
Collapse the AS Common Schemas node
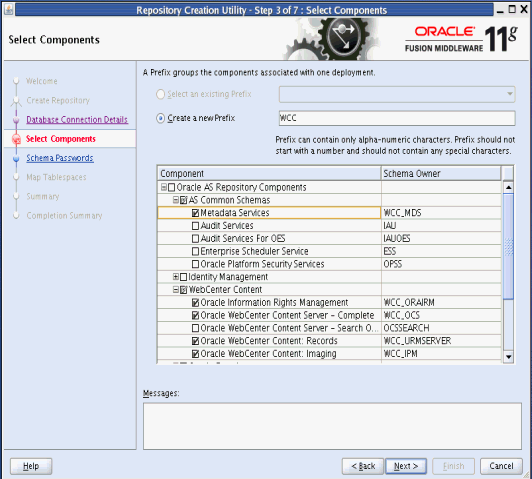(176, 200)
